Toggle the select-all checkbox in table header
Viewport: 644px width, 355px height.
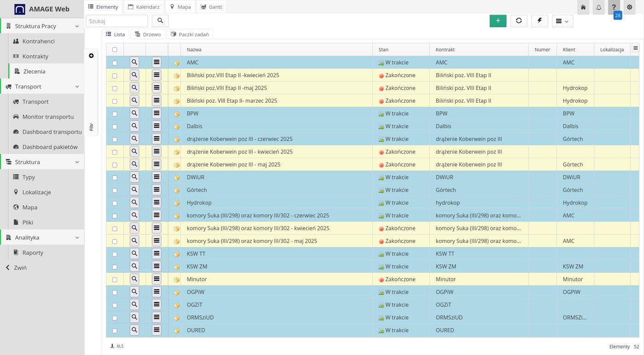(x=115, y=50)
